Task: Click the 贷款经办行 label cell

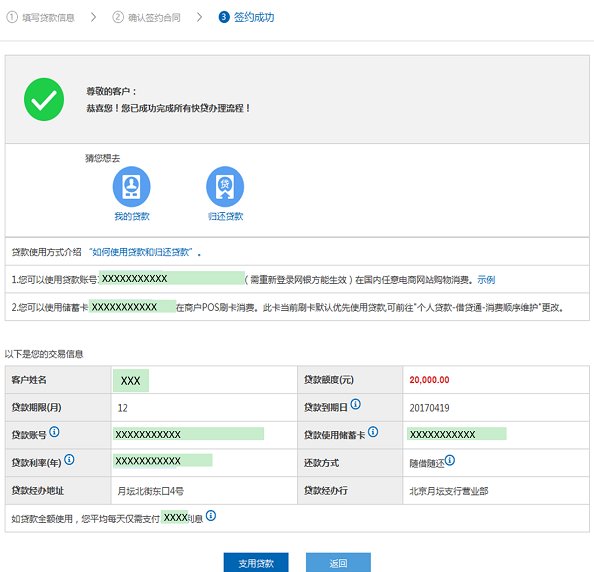Action: pyautogui.click(x=350, y=491)
